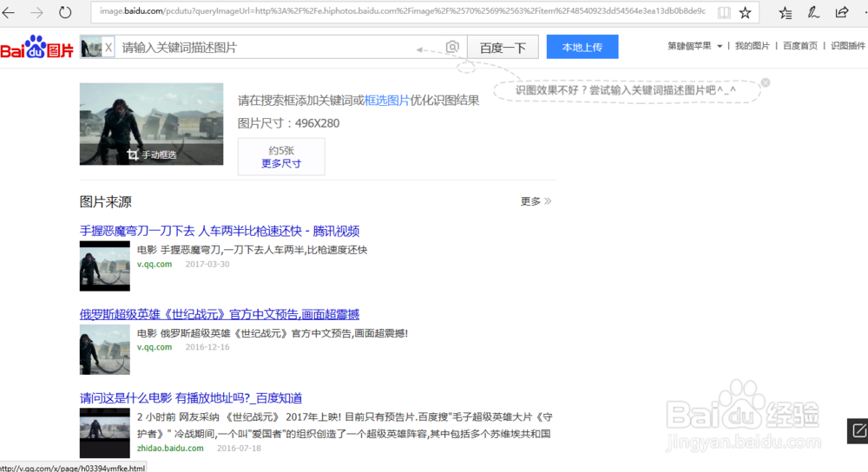Go forward with the browser arrow
The height and width of the screenshot is (472, 868).
coord(36,12)
